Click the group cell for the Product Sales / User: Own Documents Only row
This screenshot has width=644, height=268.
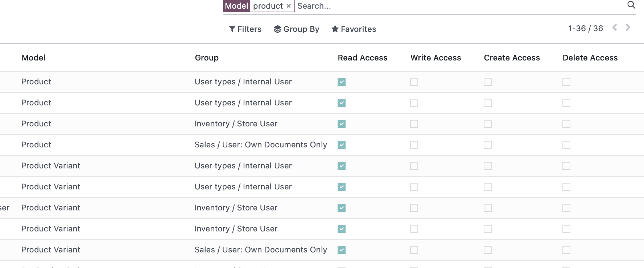click(261, 145)
